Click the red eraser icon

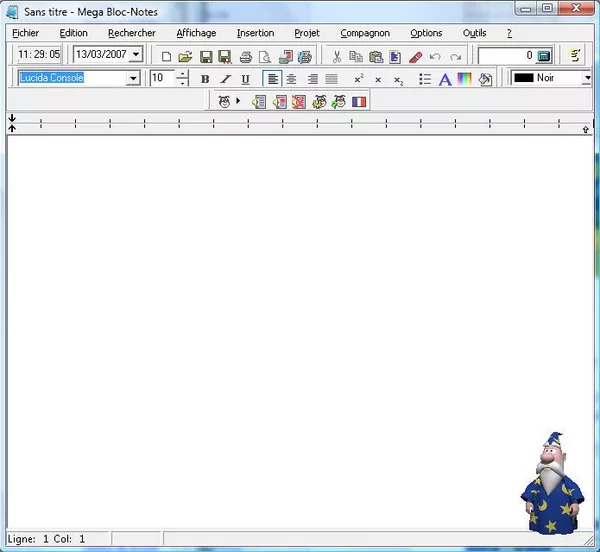coord(416,57)
